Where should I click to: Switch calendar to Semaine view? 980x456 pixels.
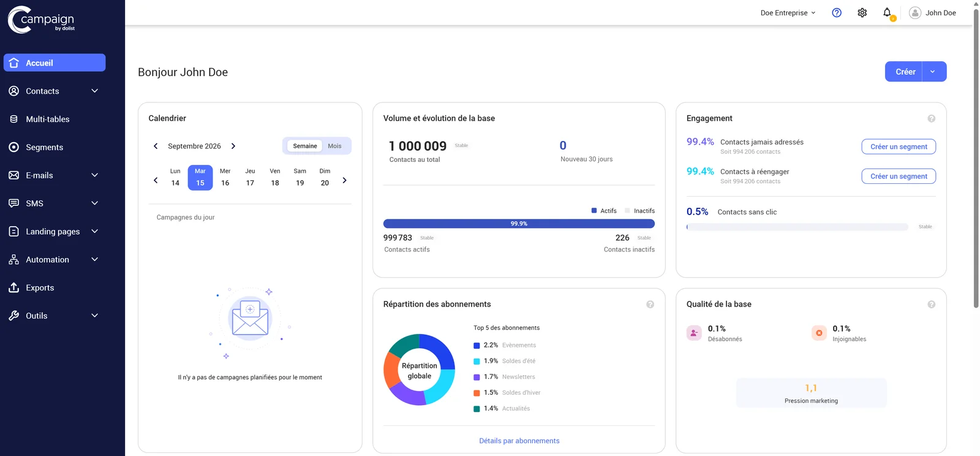pyautogui.click(x=305, y=146)
